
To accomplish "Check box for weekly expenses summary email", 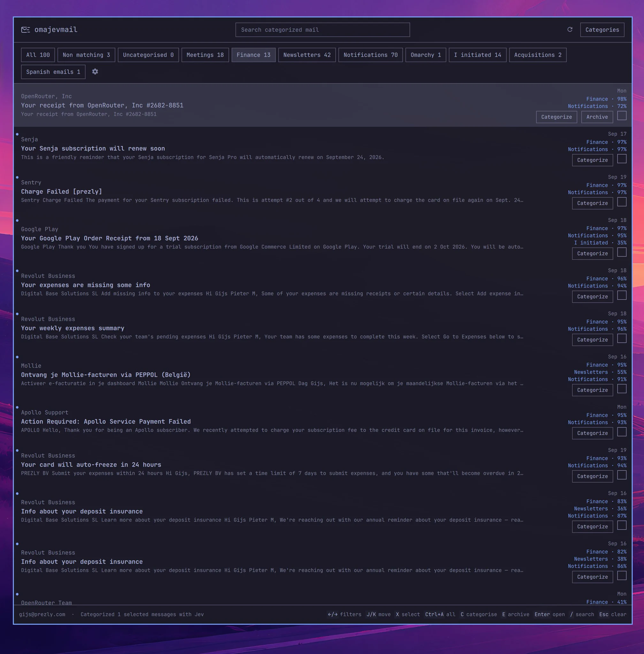I will 622,338.
